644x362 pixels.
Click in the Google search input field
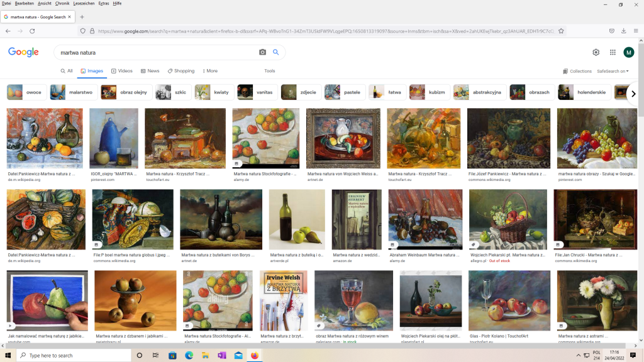(154, 52)
